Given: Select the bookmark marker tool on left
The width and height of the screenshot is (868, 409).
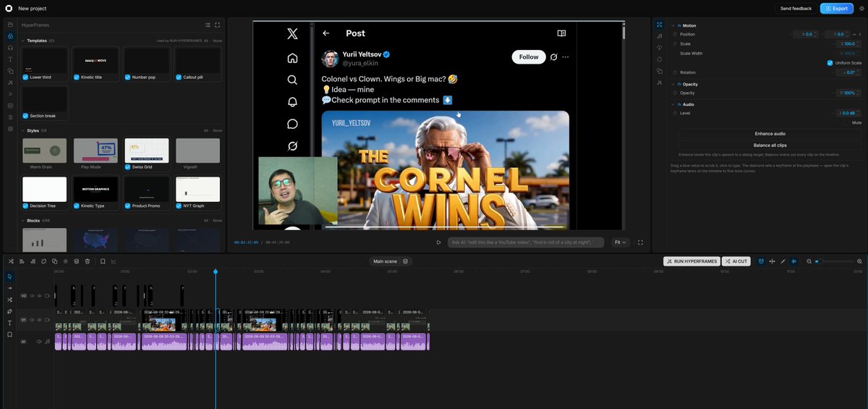Looking at the screenshot, I should tap(10, 334).
